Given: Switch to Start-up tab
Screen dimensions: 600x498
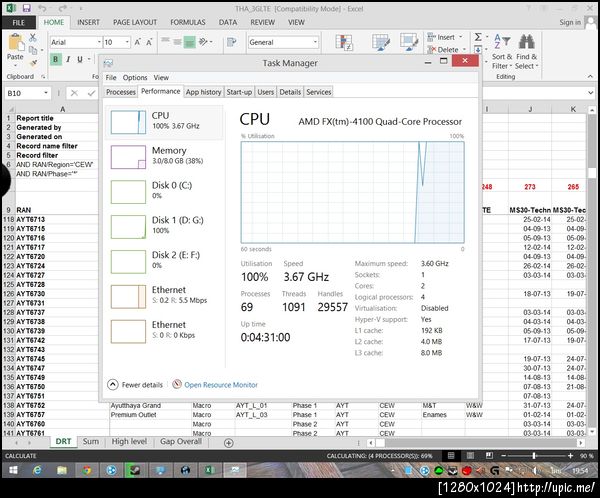Looking at the screenshot, I should (x=239, y=92).
